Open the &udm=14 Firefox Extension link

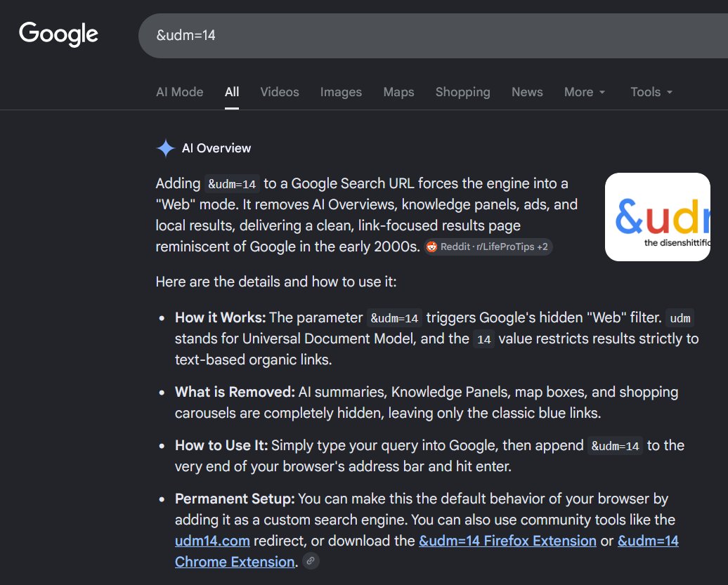coord(507,541)
